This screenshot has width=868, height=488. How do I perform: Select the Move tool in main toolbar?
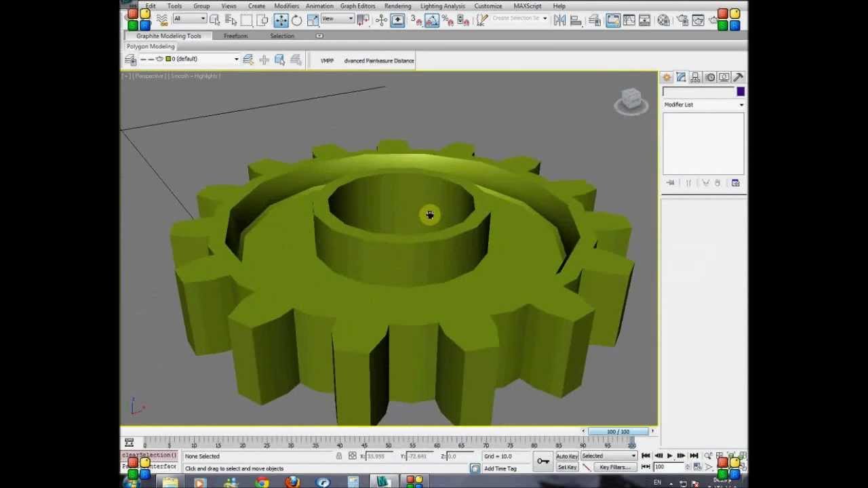pyautogui.click(x=281, y=20)
